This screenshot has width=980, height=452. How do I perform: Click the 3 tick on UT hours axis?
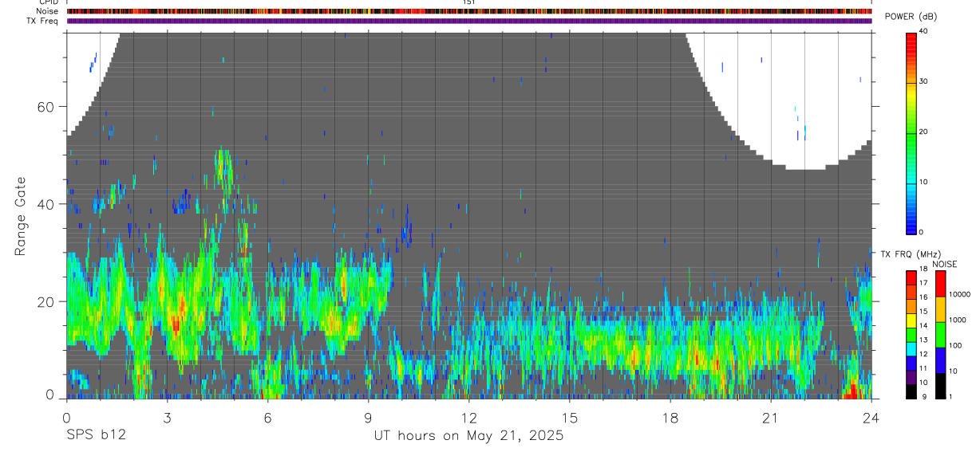click(167, 418)
